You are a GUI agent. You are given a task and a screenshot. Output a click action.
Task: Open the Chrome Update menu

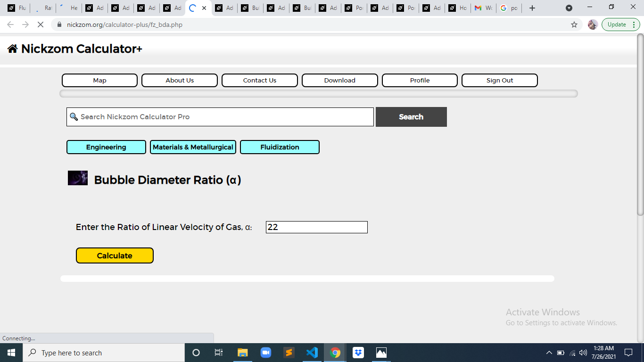620,25
